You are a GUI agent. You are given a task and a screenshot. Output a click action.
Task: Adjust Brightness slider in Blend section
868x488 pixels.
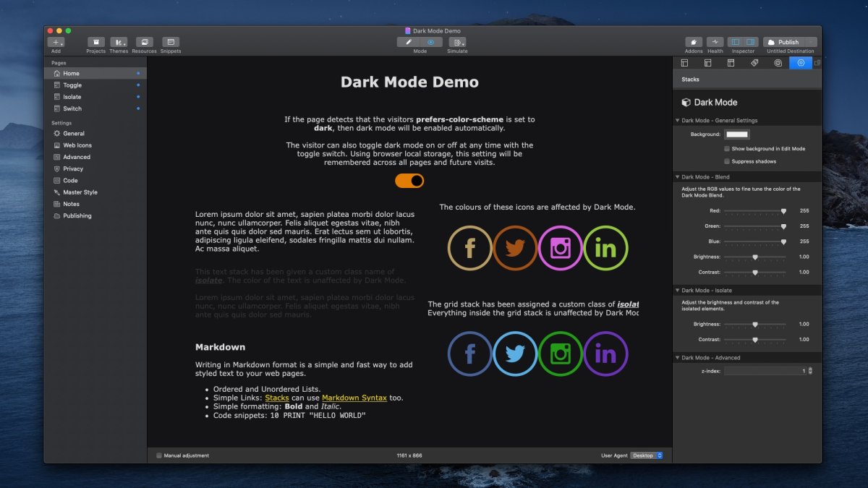(755, 257)
